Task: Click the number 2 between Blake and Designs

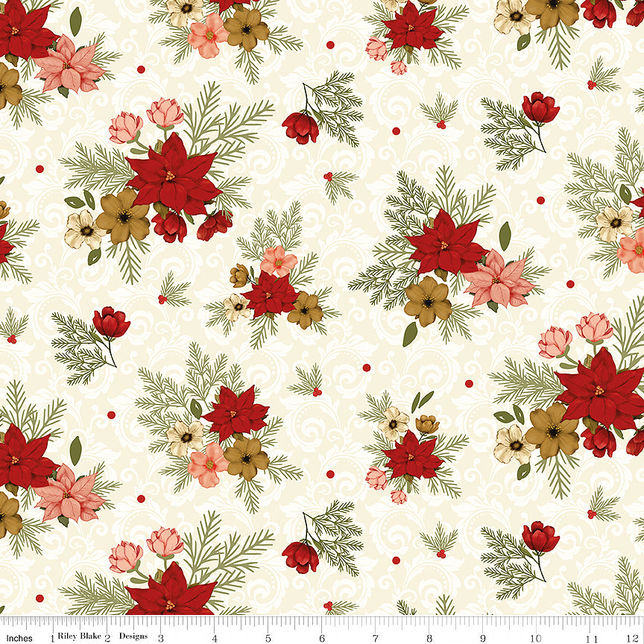Action: (107, 638)
